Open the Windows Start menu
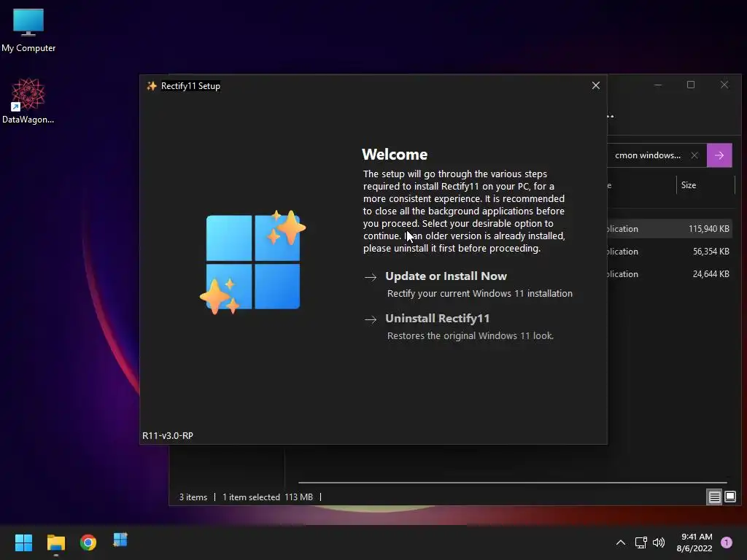Screen dimensions: 747x560 (x=23, y=542)
